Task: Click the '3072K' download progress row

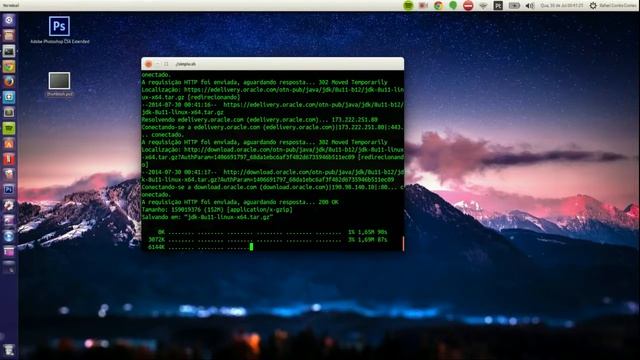Action: pyautogui.click(x=267, y=240)
